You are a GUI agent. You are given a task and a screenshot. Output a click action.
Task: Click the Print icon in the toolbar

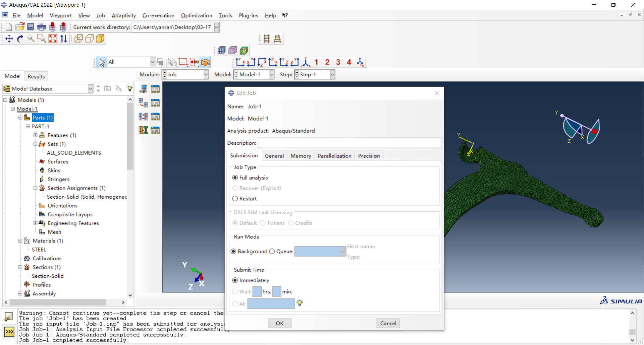coord(42,27)
